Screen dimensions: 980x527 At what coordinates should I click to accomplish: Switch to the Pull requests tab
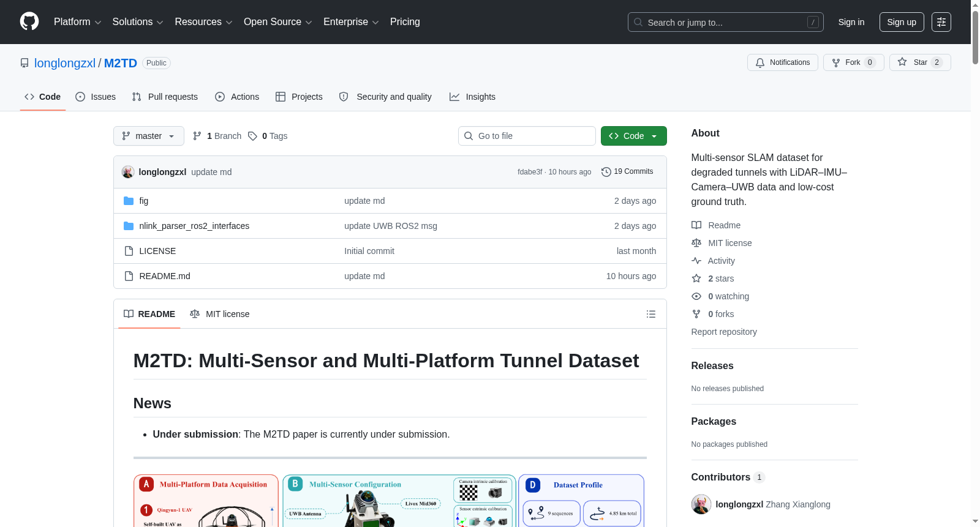[x=165, y=97]
